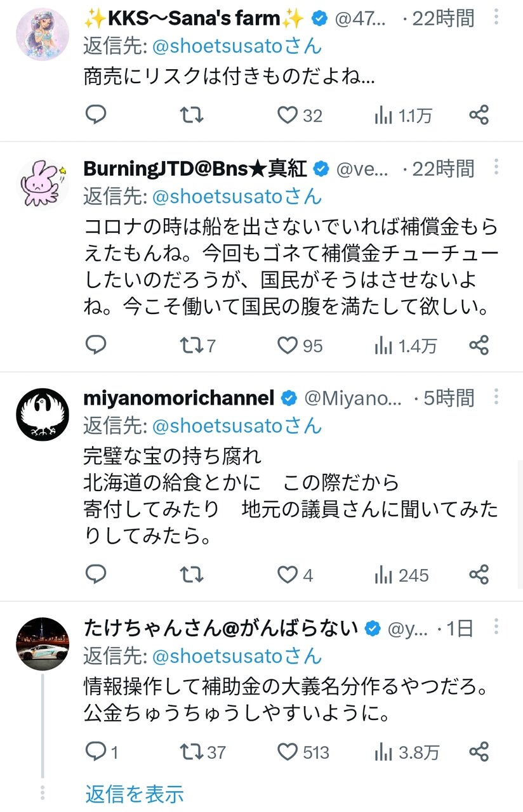Image resolution: width=523 pixels, height=812 pixels.
Task: Open miyanomorichannel's profile avatar
Action: (x=42, y=414)
